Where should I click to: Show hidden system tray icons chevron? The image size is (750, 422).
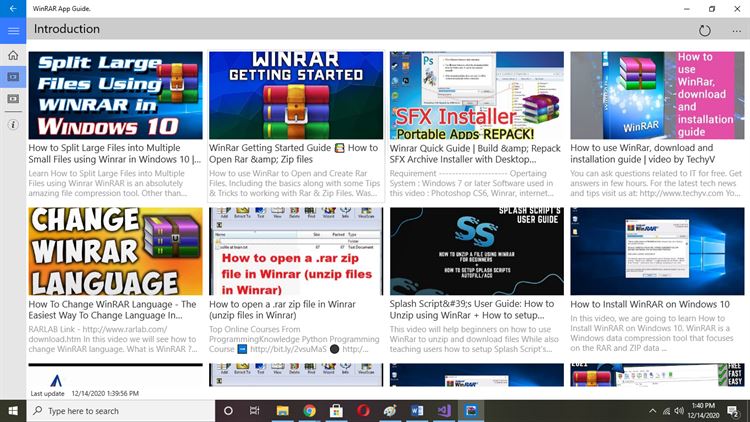tap(652, 411)
